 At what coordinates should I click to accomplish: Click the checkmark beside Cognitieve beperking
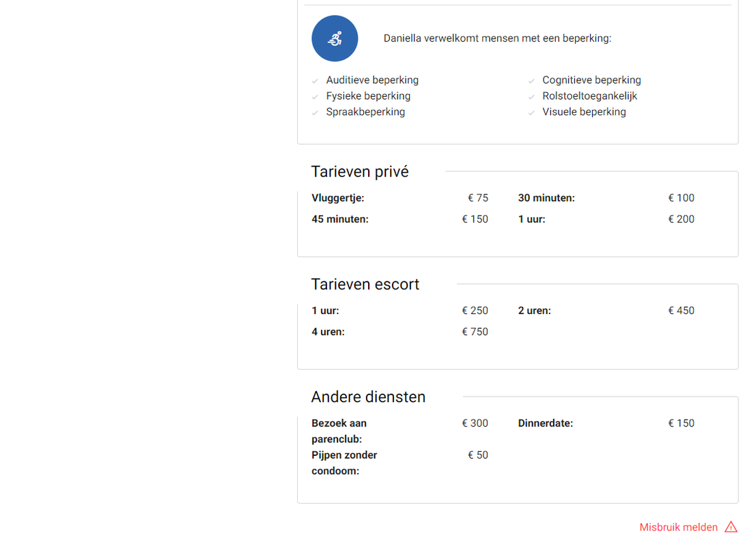[531, 81]
